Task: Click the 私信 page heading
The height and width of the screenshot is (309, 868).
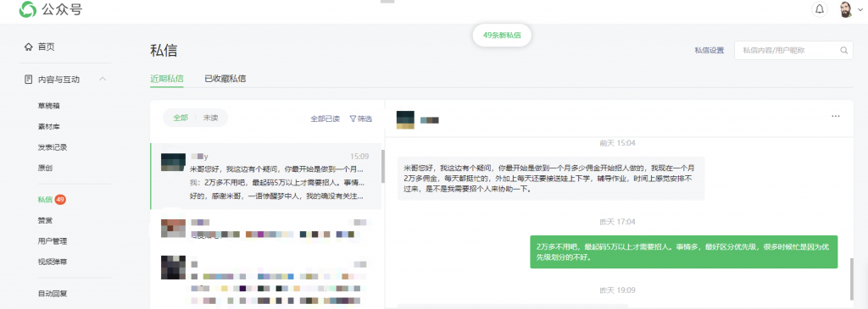Action: pos(164,51)
